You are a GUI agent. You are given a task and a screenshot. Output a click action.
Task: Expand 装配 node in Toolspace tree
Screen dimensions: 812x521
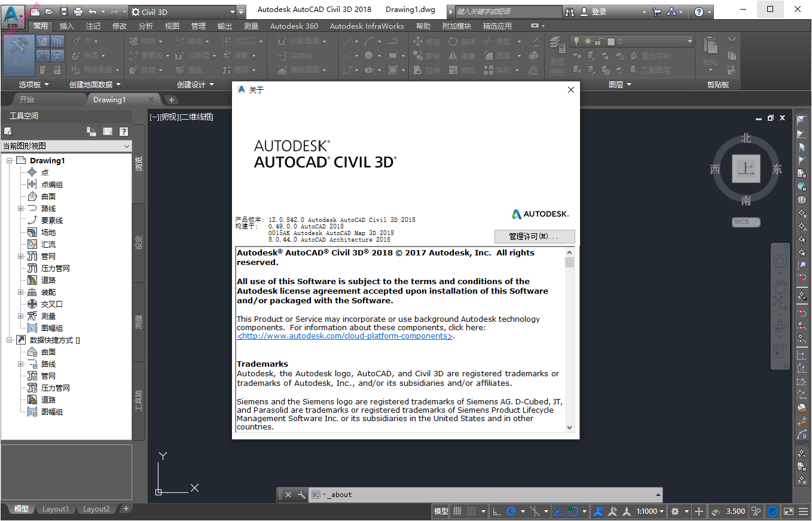(x=21, y=292)
